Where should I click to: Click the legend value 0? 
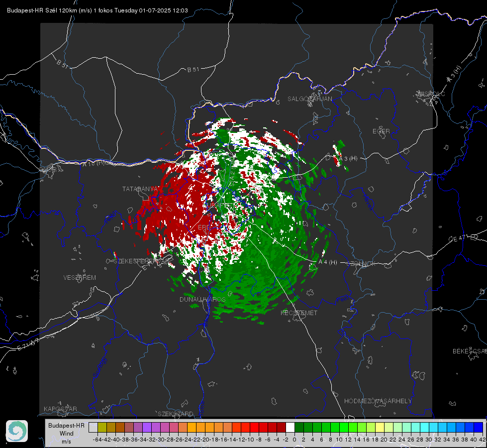(x=294, y=440)
